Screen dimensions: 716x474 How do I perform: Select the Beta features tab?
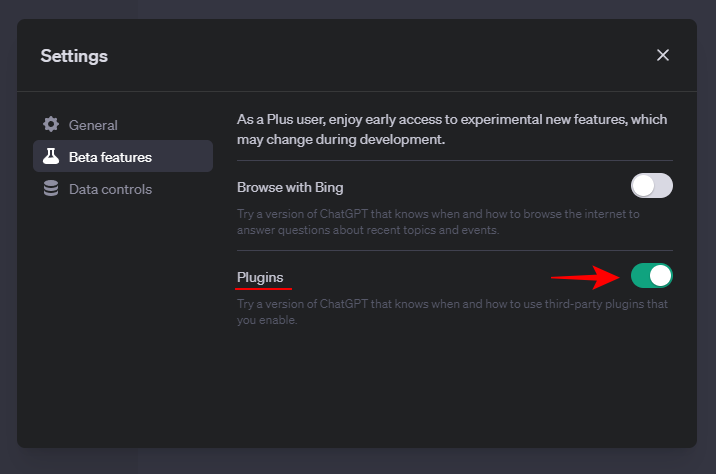click(110, 157)
